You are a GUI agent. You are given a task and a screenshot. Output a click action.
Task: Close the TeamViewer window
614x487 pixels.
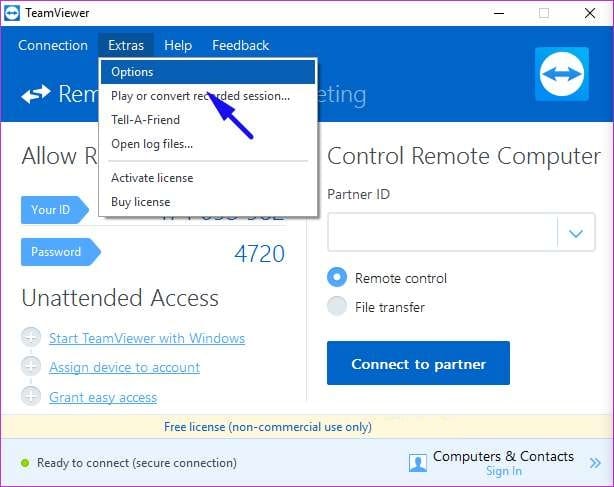(x=590, y=13)
